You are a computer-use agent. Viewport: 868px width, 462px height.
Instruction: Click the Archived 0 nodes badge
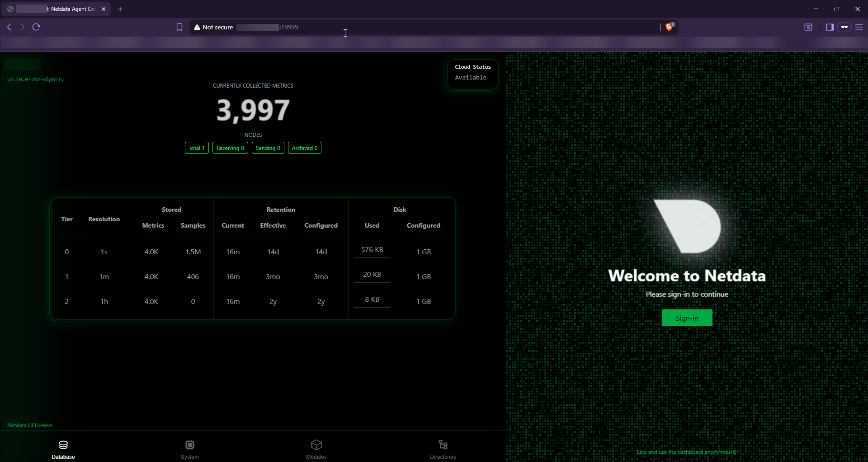[x=305, y=148]
